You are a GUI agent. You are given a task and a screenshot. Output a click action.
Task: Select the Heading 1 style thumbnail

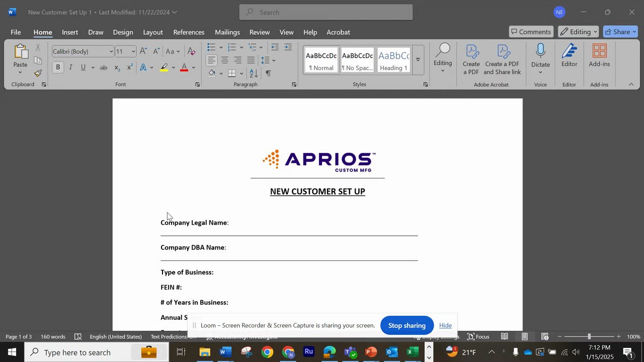tap(393, 60)
